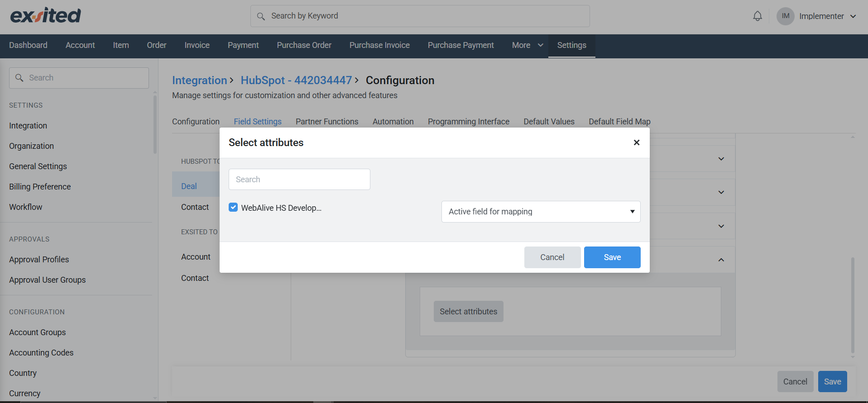The image size is (868, 403).
Task: Click the IM user avatar
Action: click(786, 16)
